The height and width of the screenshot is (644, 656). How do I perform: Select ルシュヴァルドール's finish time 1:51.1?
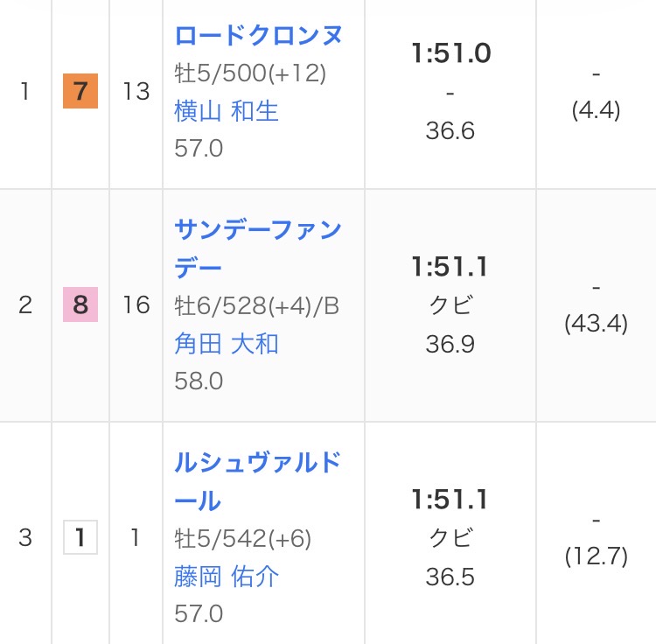(450, 500)
